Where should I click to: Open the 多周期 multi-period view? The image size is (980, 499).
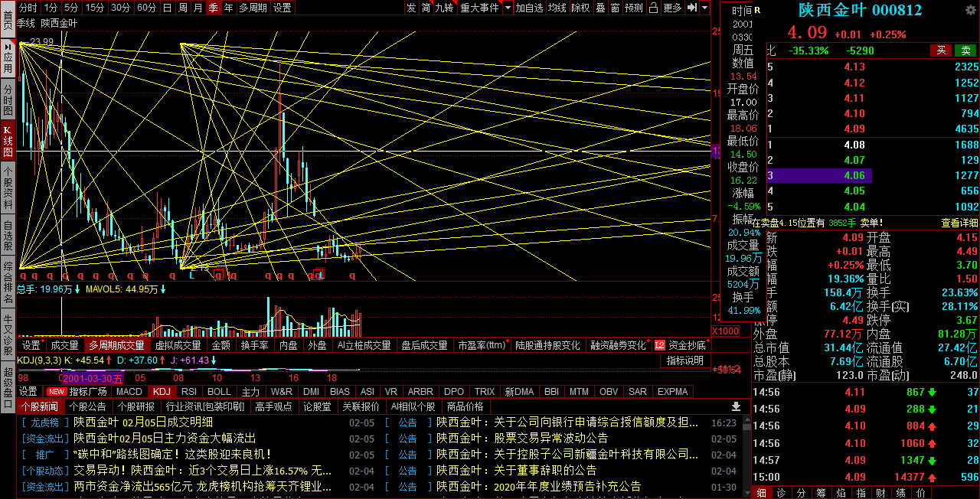point(253,8)
